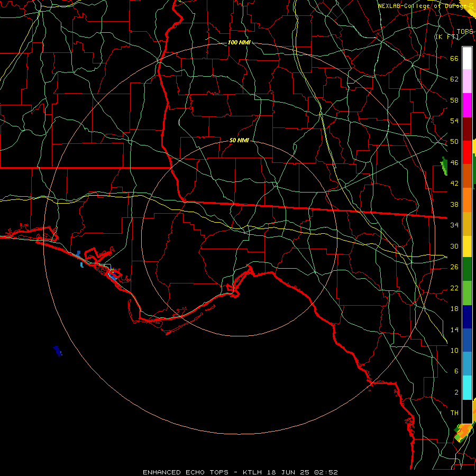Click the legend value '54'
This screenshot has width=476, height=476.
(454, 121)
